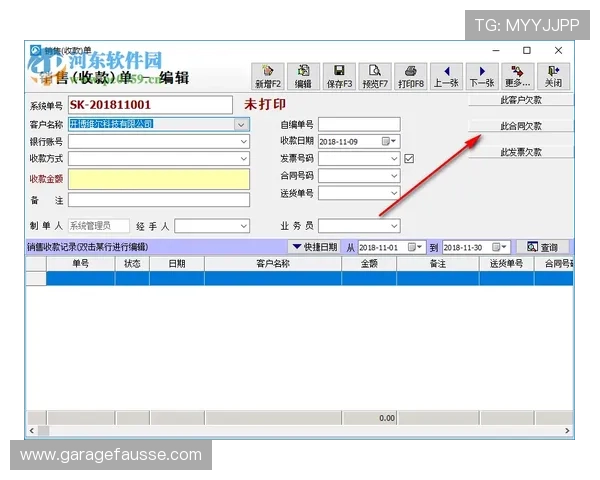Sort by the 单号 column header
This screenshot has height=480, width=600.
tap(80, 264)
